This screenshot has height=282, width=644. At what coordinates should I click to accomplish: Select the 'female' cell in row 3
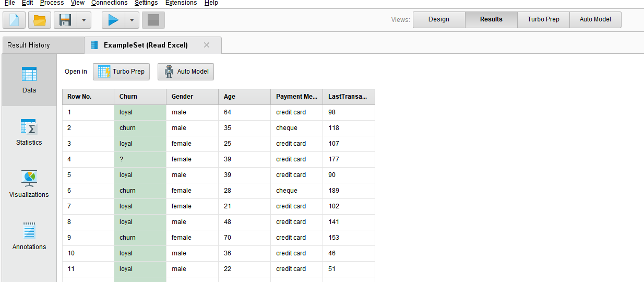click(x=193, y=144)
